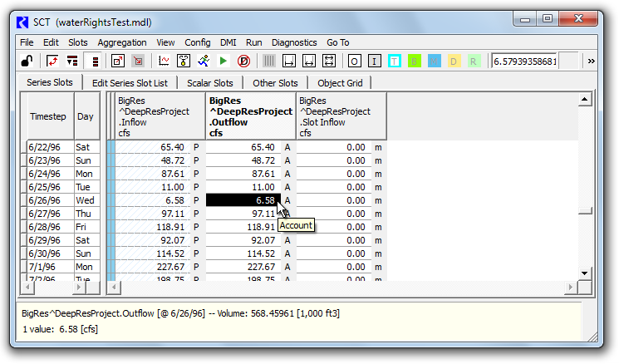Toggle the O flag button
The height and width of the screenshot is (364, 619).
(354, 61)
